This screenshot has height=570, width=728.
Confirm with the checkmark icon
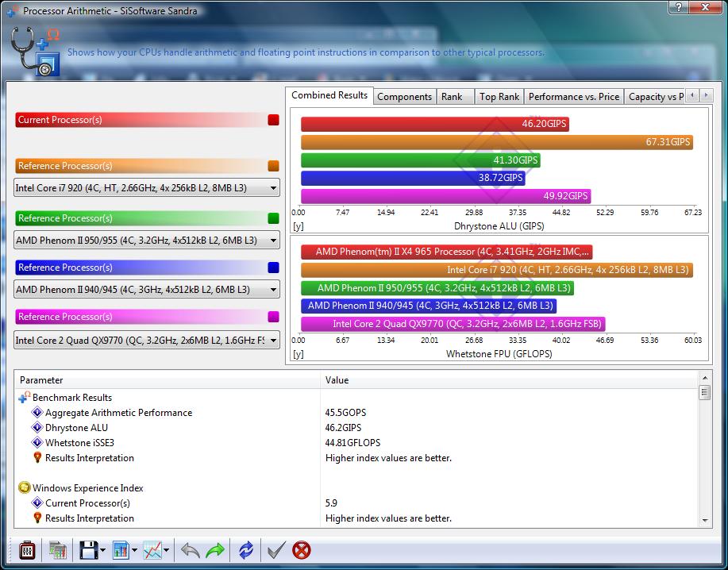pos(276,550)
